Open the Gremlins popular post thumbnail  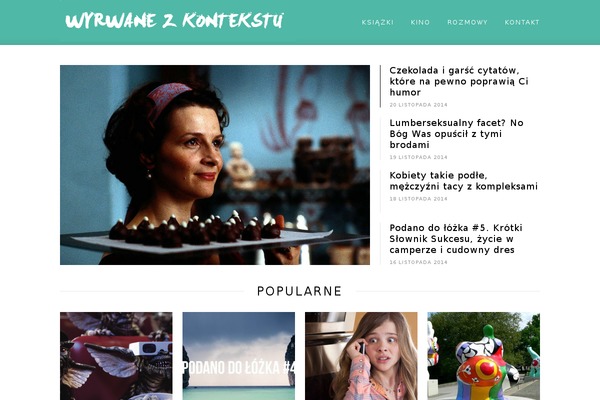click(x=116, y=356)
